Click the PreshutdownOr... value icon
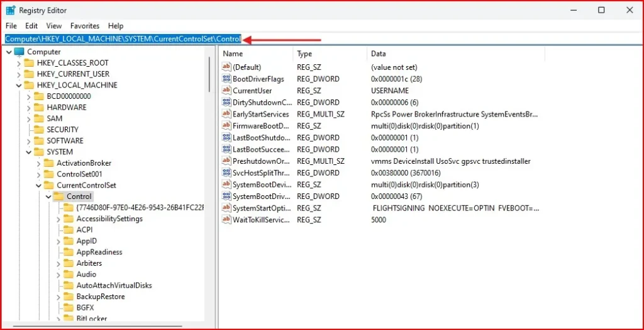This screenshot has height=330, width=644. click(226, 161)
